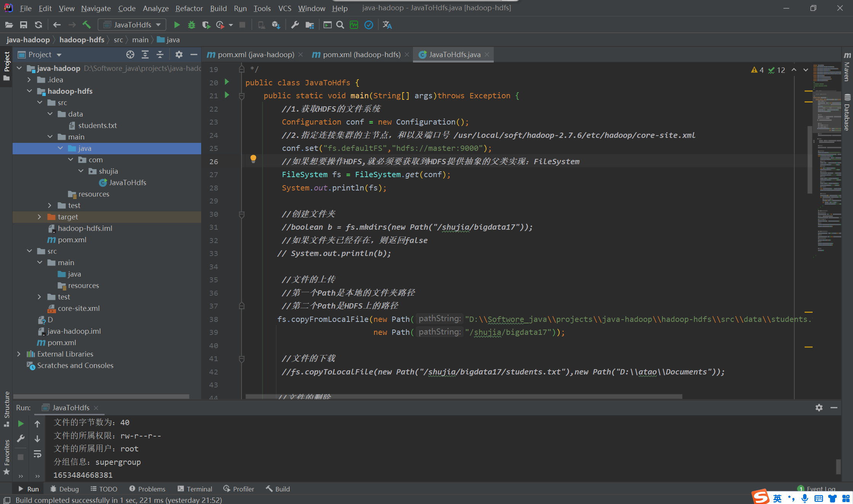Collapse the hadoop-hdfs module node
Viewport: 853px width, 504px height.
(x=29, y=91)
